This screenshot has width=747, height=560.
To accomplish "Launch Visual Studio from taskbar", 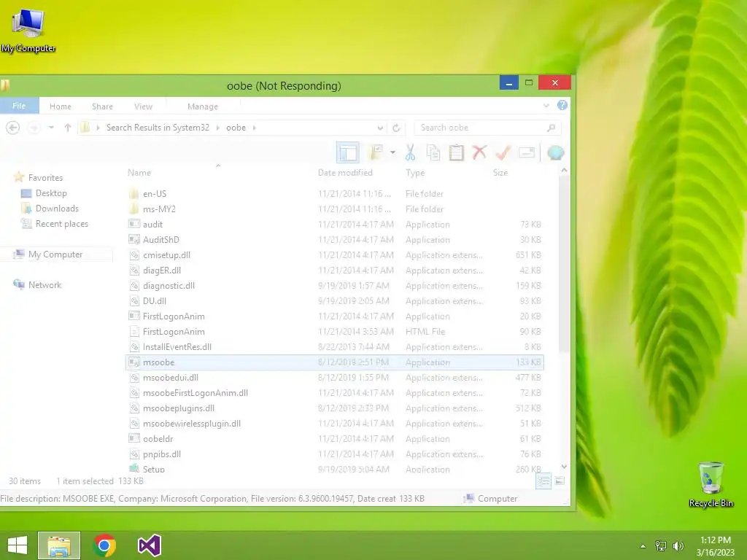I will pyautogui.click(x=150, y=545).
